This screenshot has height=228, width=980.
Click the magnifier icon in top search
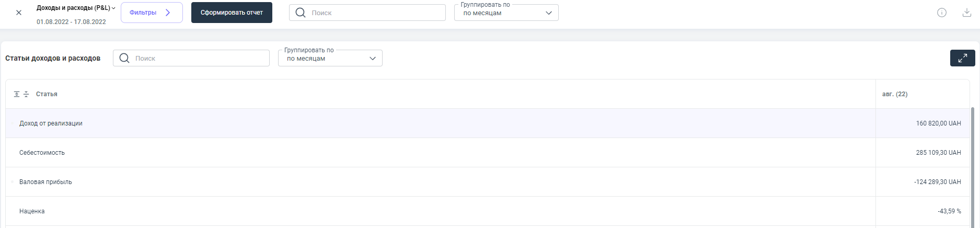tap(301, 13)
